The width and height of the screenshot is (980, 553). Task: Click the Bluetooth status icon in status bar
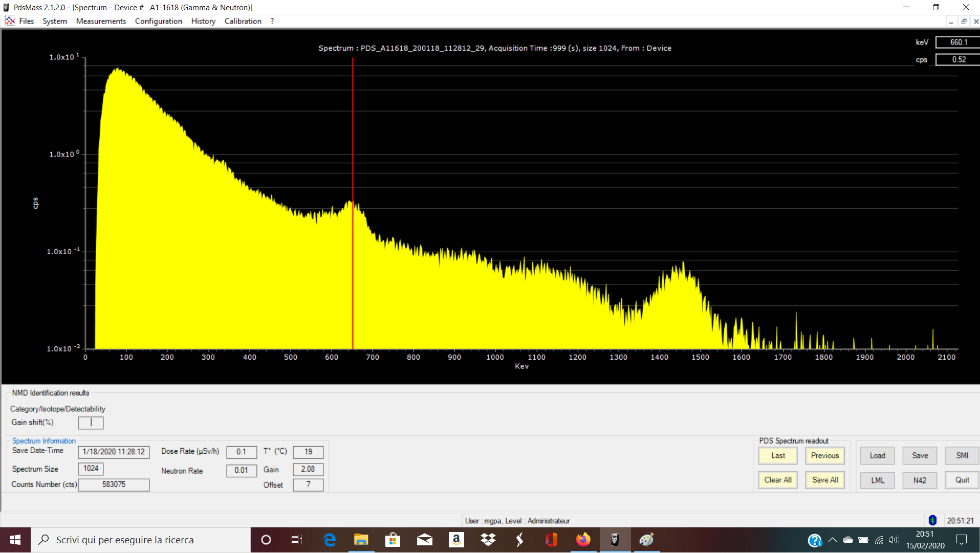point(932,520)
